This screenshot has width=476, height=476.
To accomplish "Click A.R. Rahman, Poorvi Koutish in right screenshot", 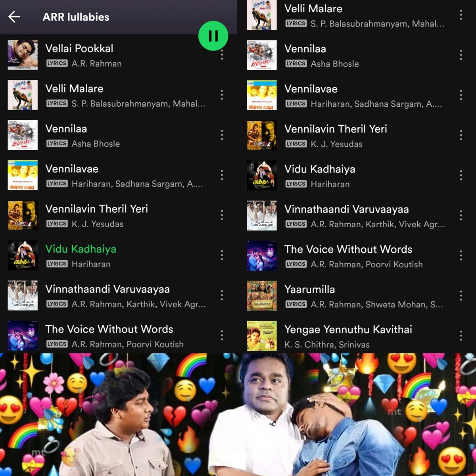I will click(367, 264).
